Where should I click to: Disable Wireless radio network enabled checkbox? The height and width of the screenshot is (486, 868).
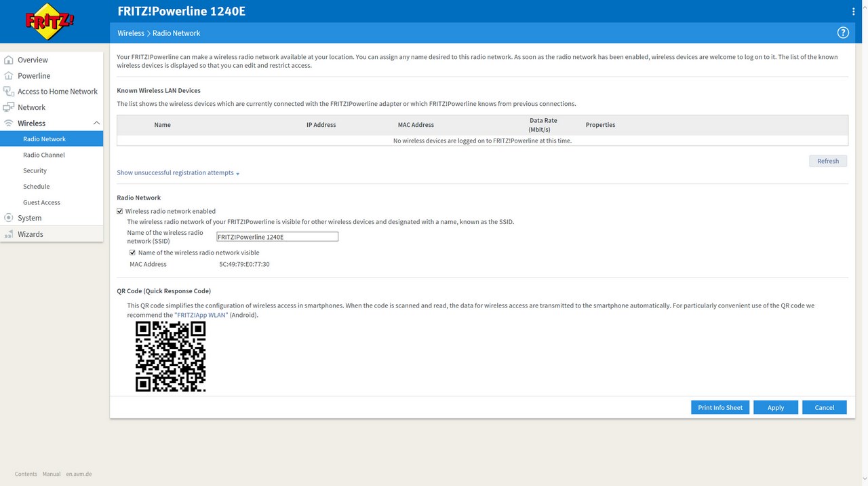click(x=120, y=211)
